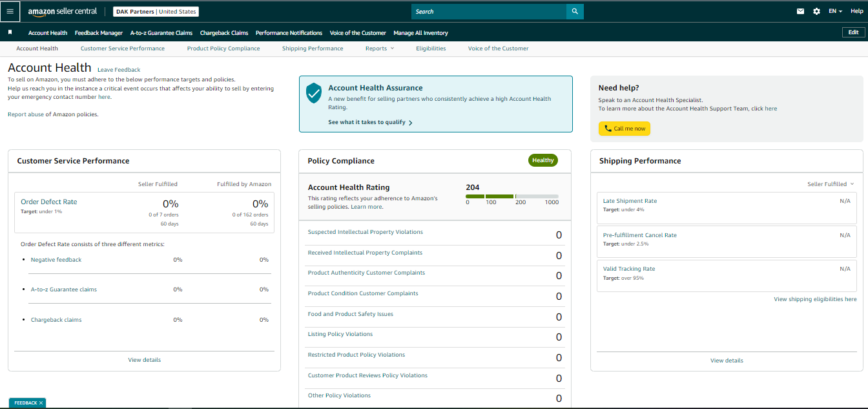Open Help in the top bar
868x409 pixels.
(x=856, y=11)
